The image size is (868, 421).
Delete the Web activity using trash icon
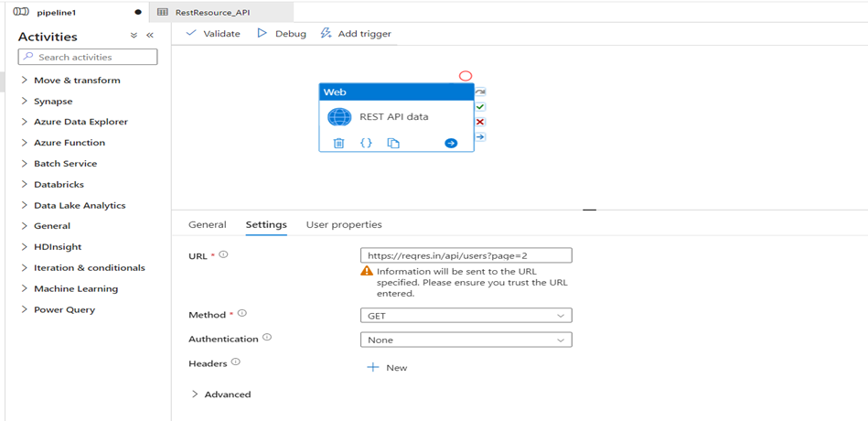tap(338, 143)
